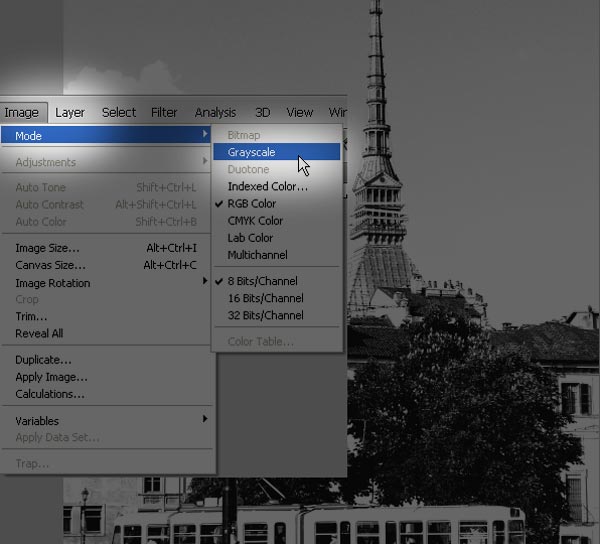Open the Filter menu
This screenshot has width=600, height=544.
coord(164,112)
